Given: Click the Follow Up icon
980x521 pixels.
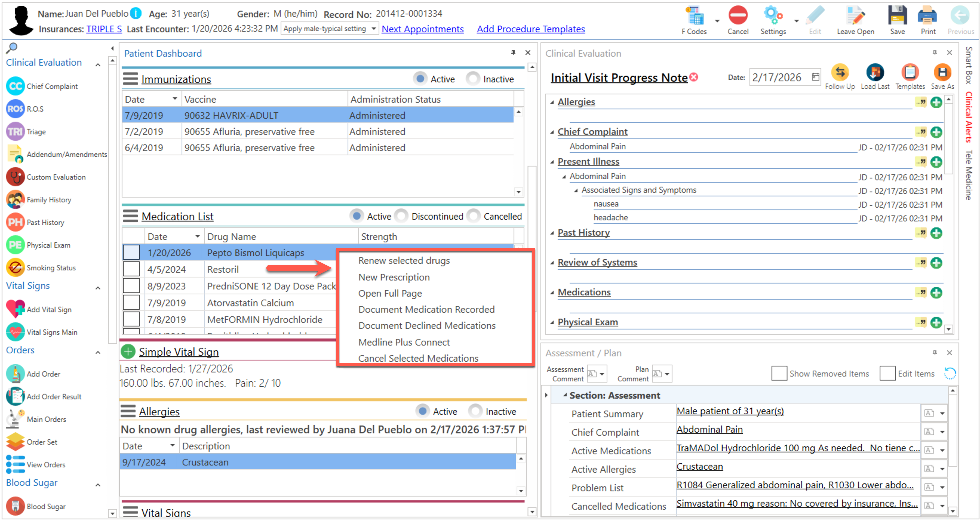Looking at the screenshot, I should coord(840,72).
